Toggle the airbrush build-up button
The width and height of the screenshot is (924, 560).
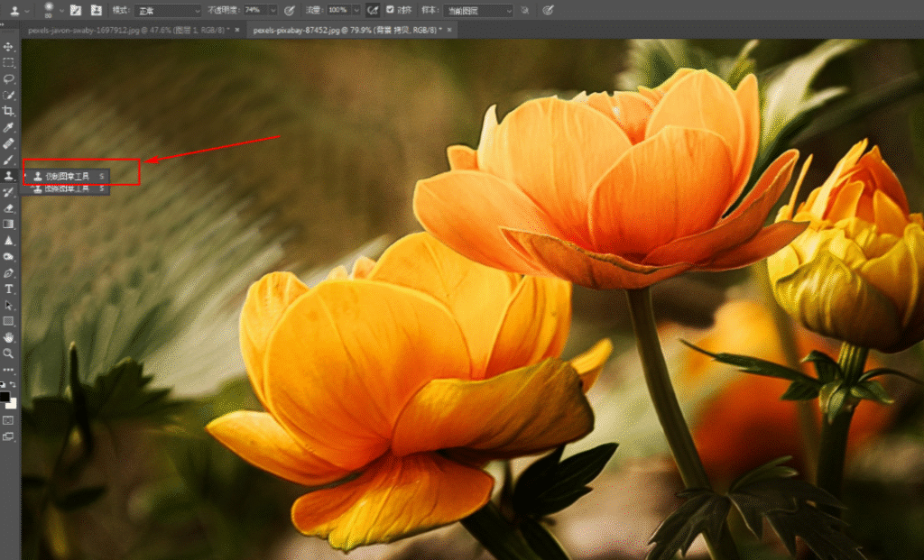click(373, 10)
